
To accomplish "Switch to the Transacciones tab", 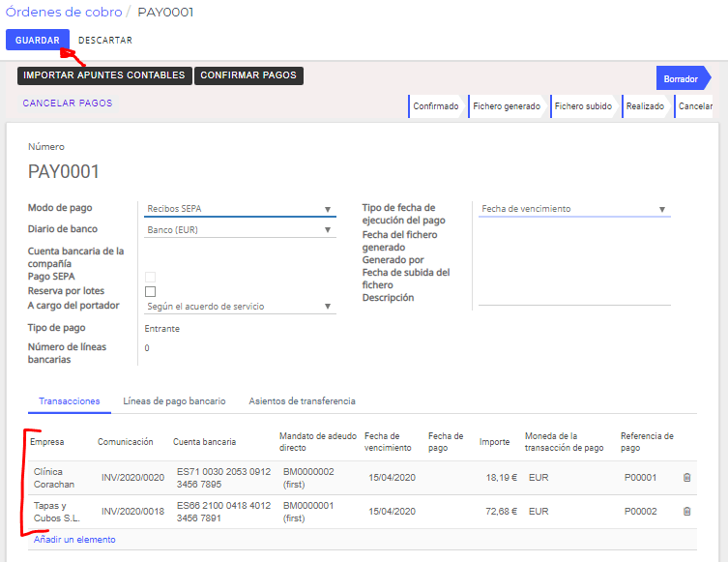I will click(x=70, y=401).
